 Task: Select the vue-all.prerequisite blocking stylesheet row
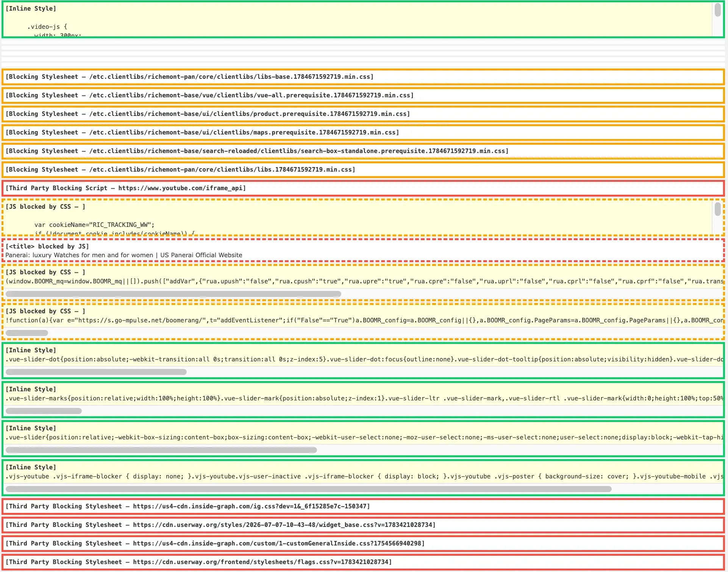[x=363, y=95]
